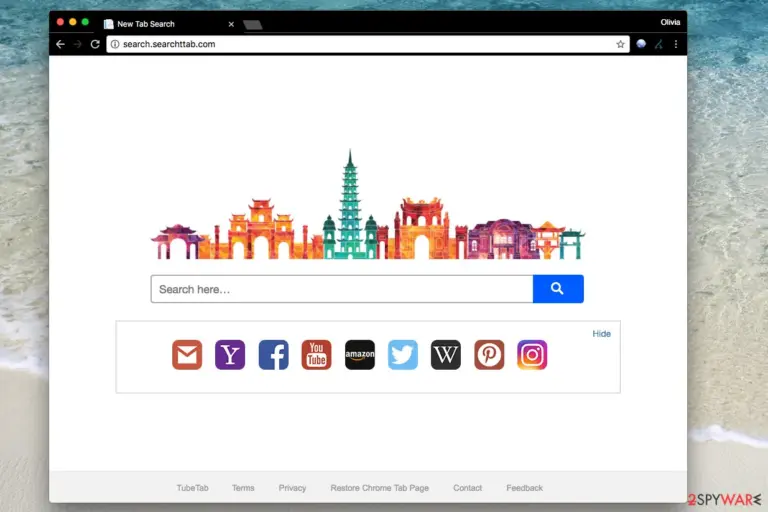Click the Olivia profile button

[670, 22]
